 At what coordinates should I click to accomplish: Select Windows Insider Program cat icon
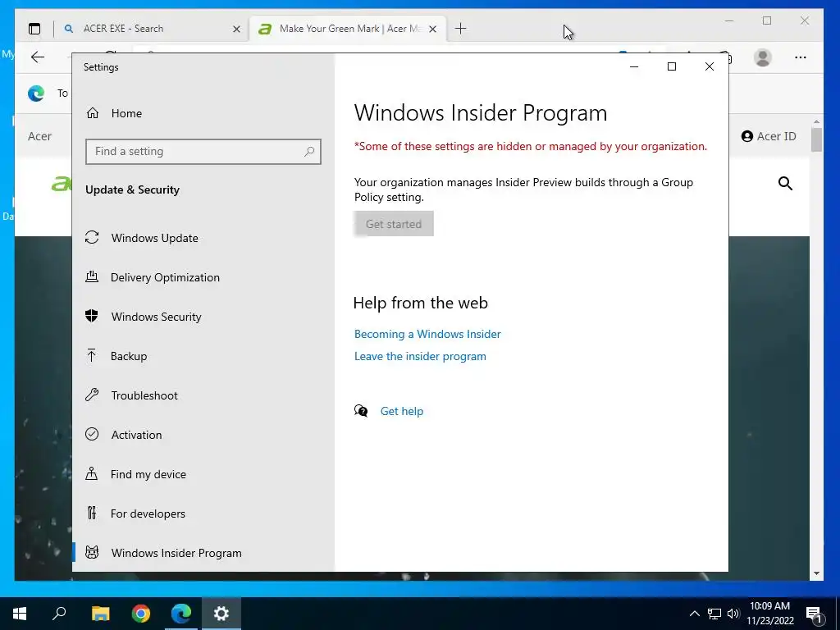click(92, 552)
